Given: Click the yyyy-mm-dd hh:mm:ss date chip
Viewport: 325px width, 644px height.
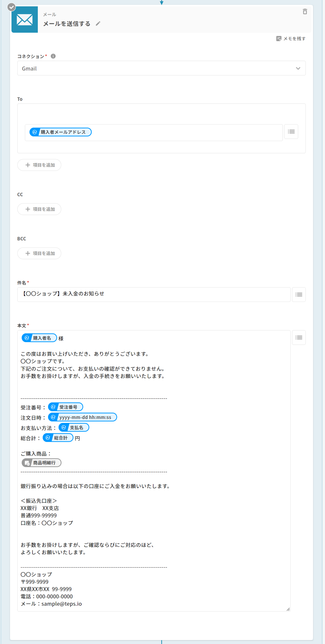Looking at the screenshot, I should pos(83,417).
